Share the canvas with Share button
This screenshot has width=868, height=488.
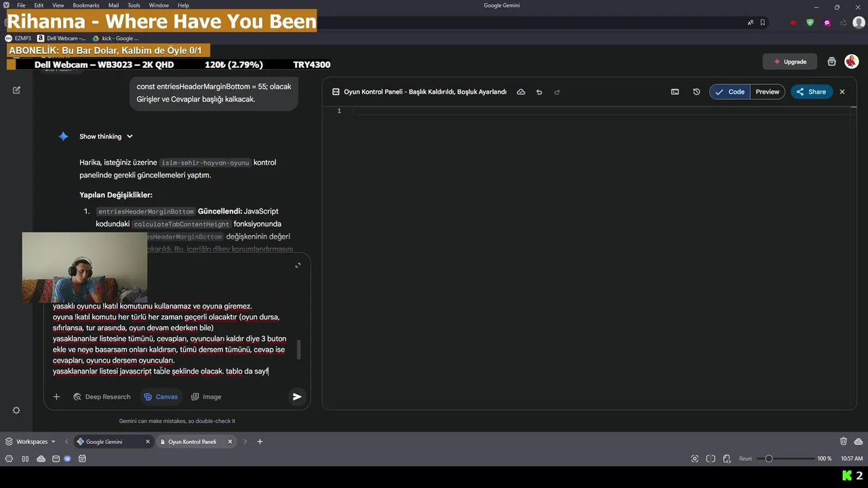pyautogui.click(x=811, y=91)
